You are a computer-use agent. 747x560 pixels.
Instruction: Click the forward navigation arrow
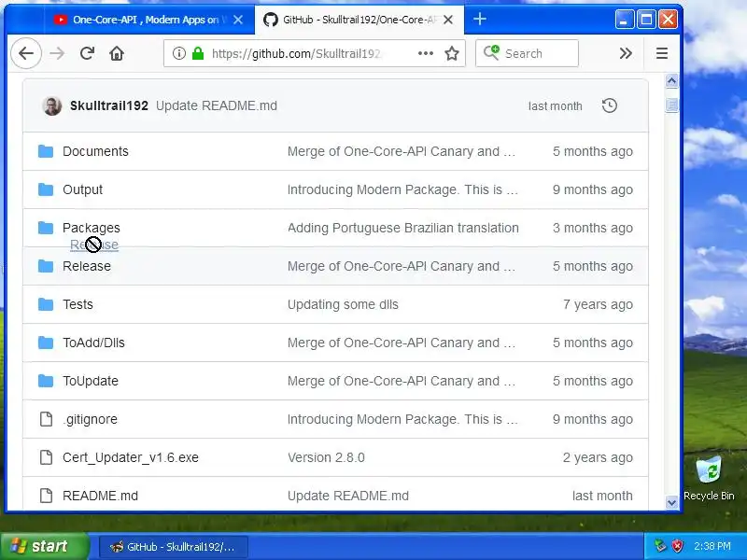click(x=57, y=53)
